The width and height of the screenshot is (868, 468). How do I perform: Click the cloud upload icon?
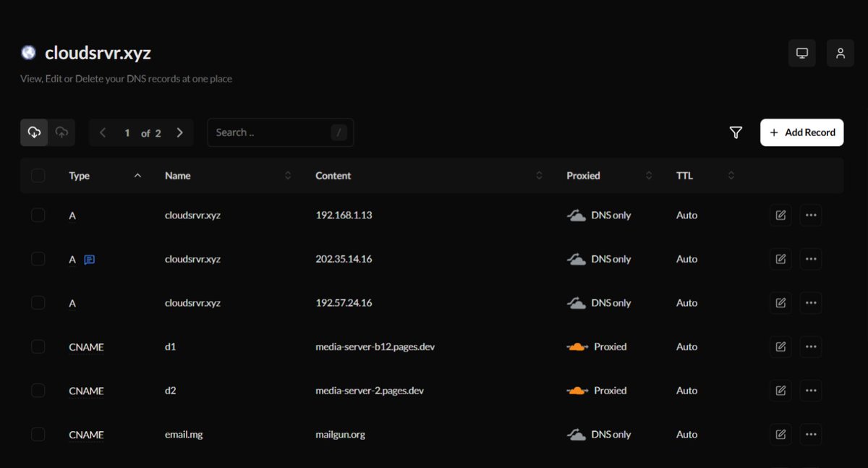(61, 132)
